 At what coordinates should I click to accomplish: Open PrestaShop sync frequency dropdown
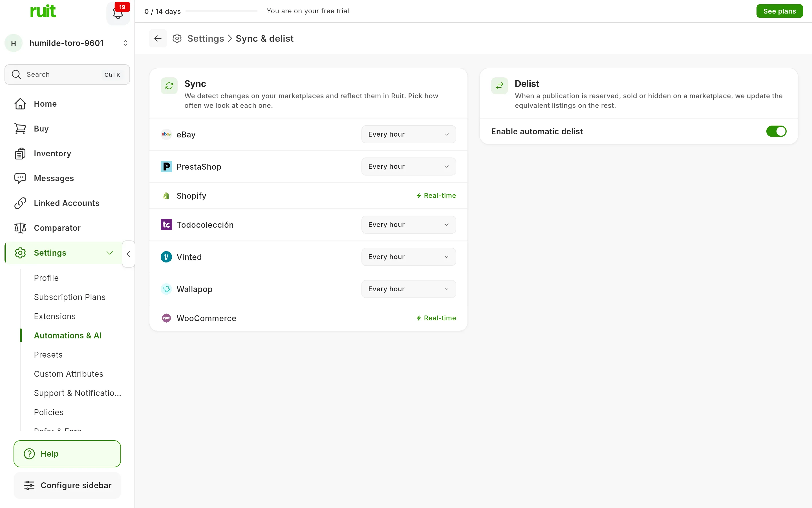click(408, 166)
